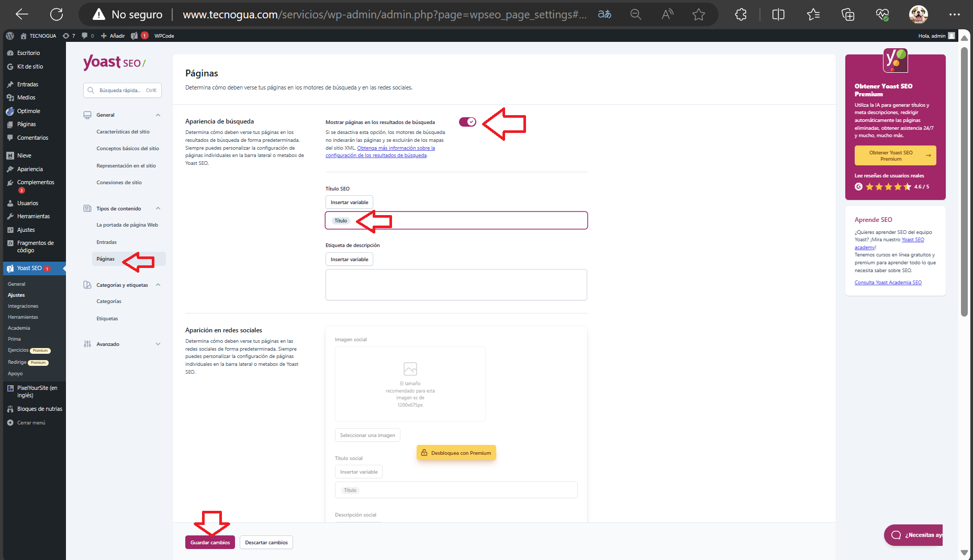Open updates icon showing 7
Screen dimensions: 973x560
69,36
